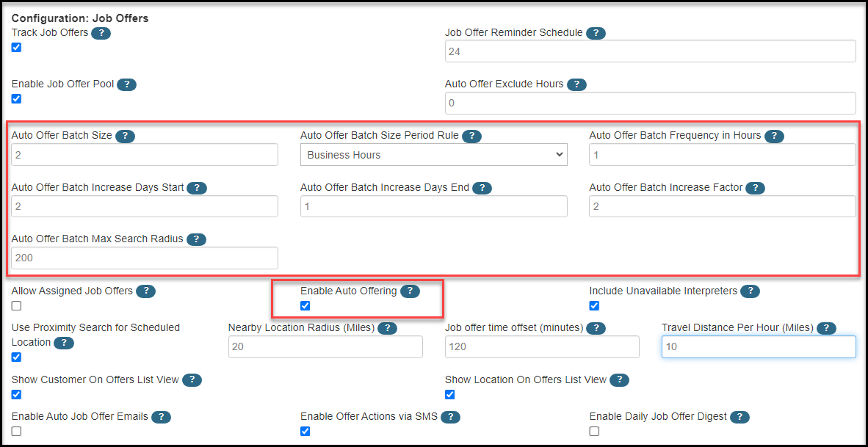The image size is (868, 447).
Task: Open the Auto Offer Batch Size Period Rule dropdown
Action: [433, 154]
